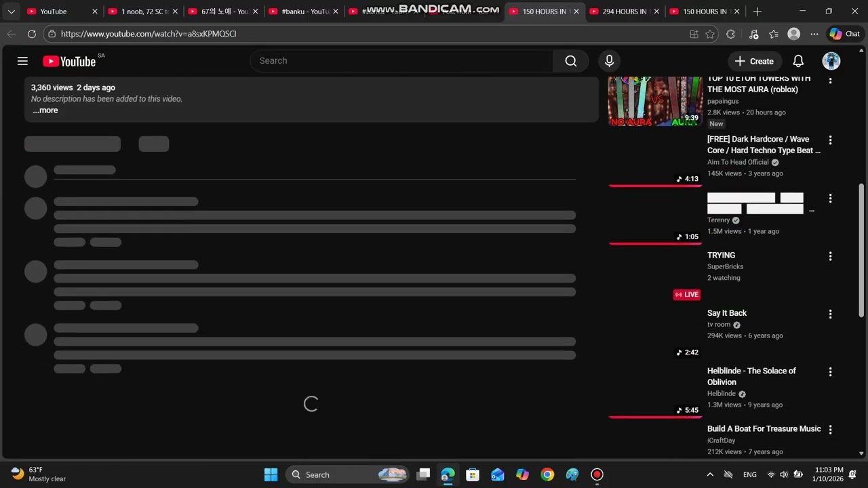Viewport: 868px width, 488px height.
Task: Start voice search with microphone icon
Action: pyautogui.click(x=609, y=61)
